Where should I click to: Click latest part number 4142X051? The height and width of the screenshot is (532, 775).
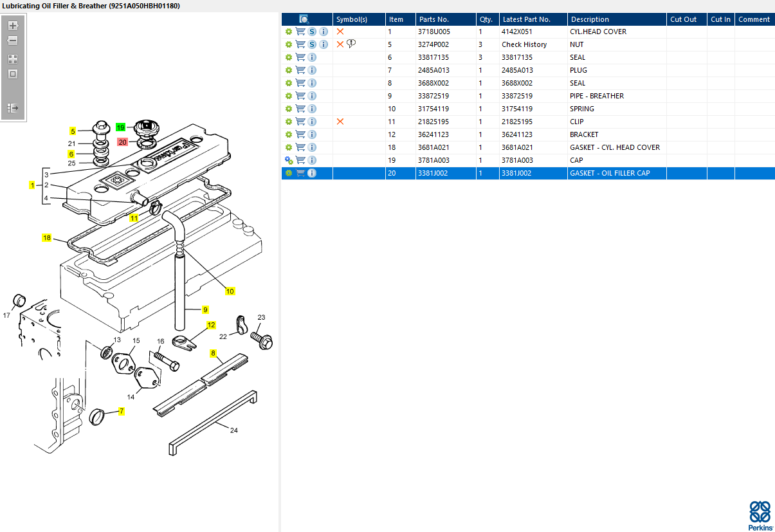pos(517,32)
